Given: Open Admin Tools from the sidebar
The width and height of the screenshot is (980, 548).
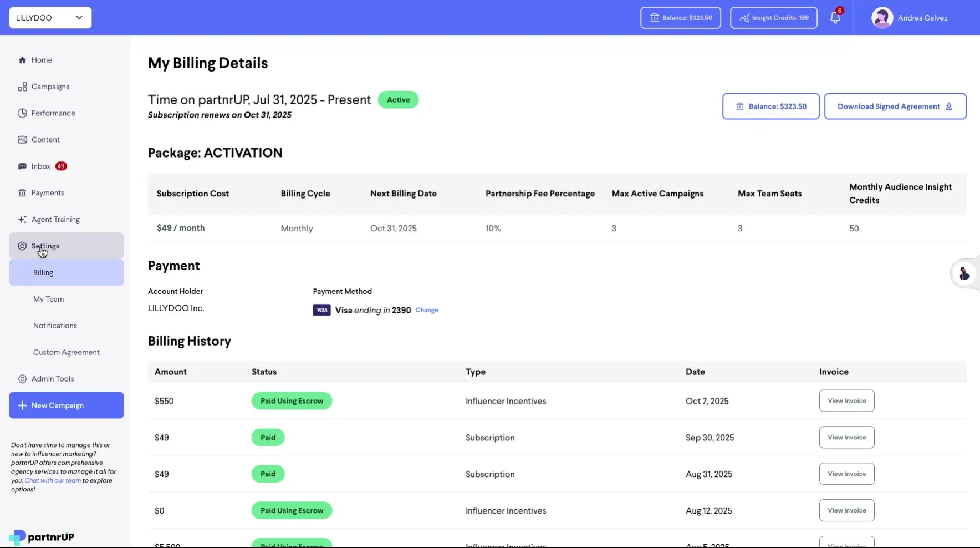Looking at the screenshot, I should click(x=53, y=378).
